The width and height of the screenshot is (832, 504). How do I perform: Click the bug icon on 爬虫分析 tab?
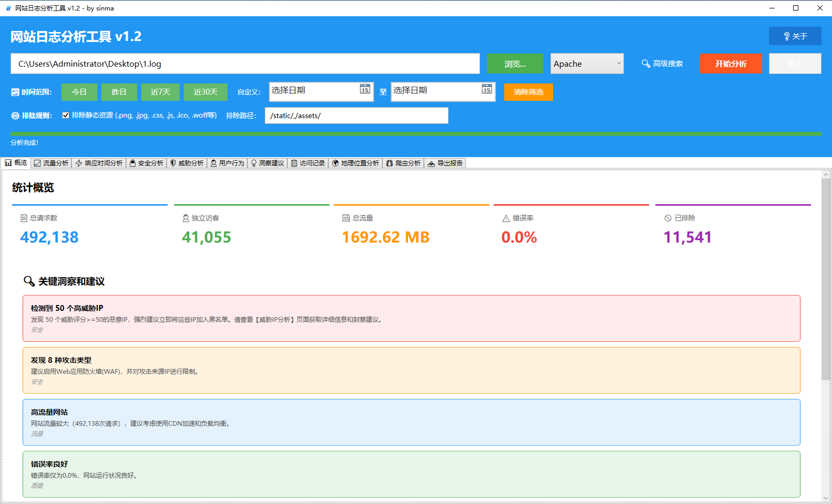[389, 163]
